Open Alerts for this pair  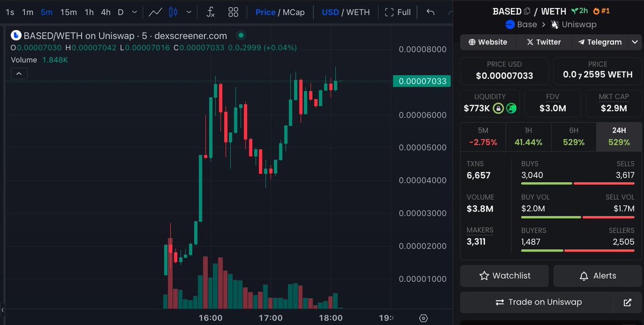tap(597, 276)
